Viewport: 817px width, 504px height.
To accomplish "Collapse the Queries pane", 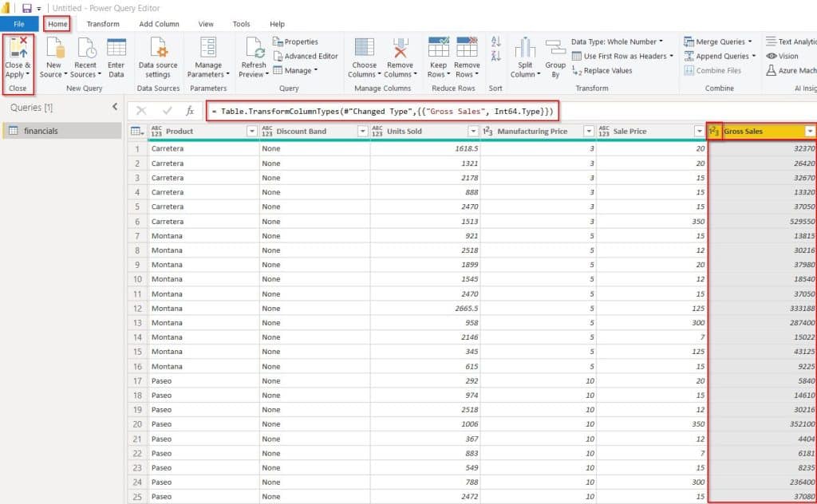I will tap(115, 107).
